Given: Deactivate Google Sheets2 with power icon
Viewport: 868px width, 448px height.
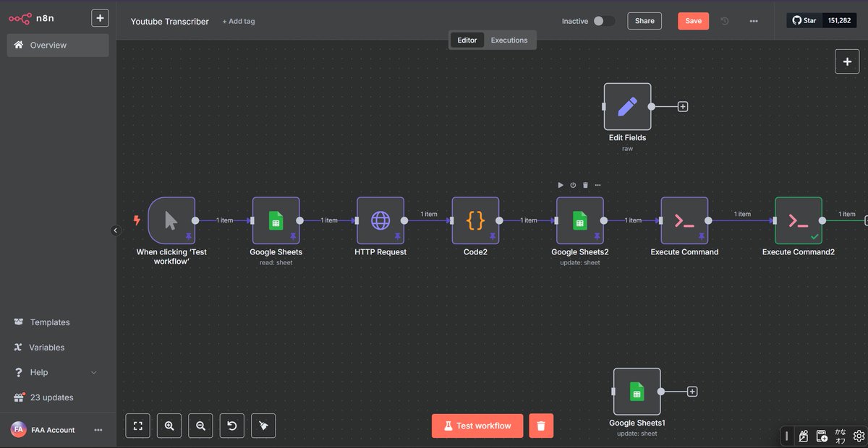Looking at the screenshot, I should pos(573,185).
